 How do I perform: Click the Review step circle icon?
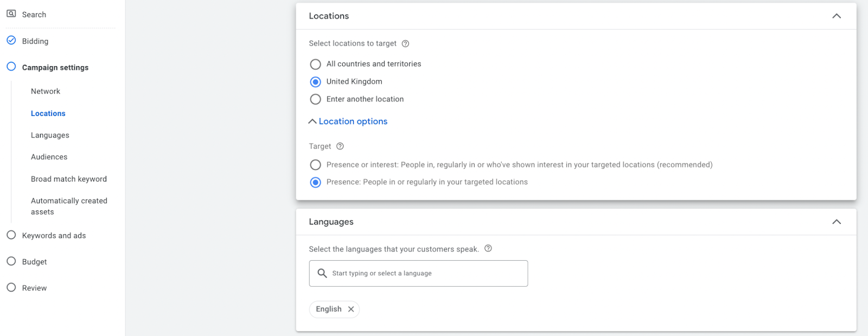click(x=11, y=288)
